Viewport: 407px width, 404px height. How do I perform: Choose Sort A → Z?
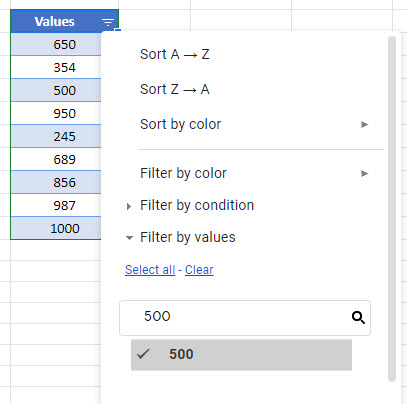(x=175, y=54)
